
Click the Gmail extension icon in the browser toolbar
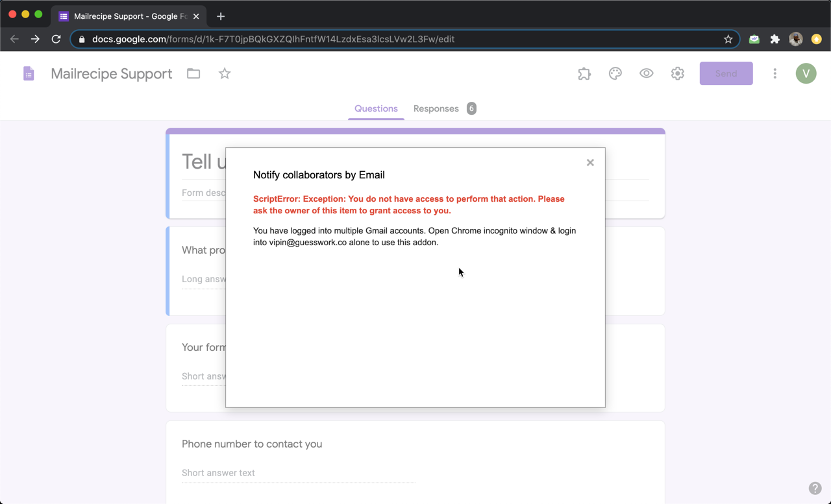pyautogui.click(x=754, y=39)
